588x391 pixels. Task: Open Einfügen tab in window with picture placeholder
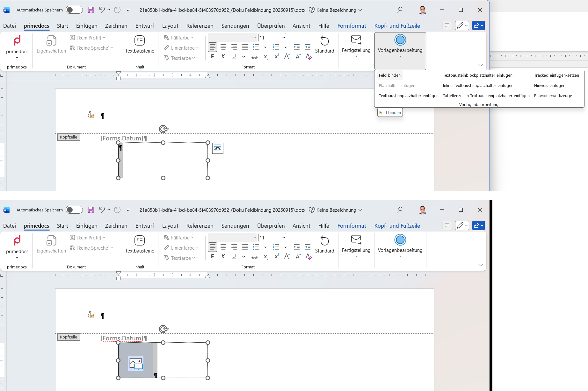tap(87, 226)
